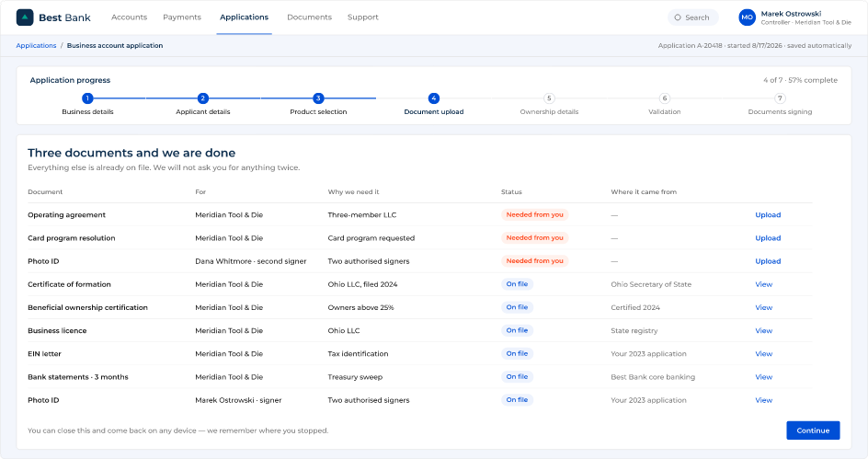Click step 5 Ownership details circle
Viewport: 868px width, 459px height.
click(x=549, y=98)
